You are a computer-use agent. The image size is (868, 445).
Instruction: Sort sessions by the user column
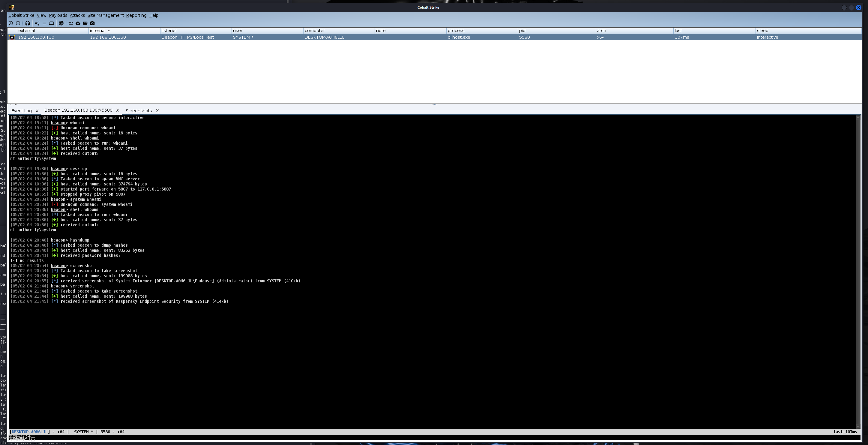click(268, 31)
